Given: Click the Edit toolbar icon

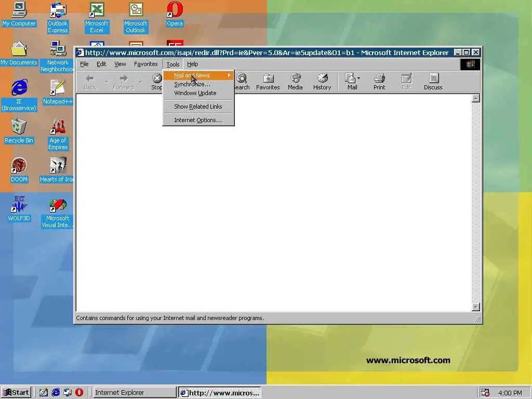Looking at the screenshot, I should point(406,82).
